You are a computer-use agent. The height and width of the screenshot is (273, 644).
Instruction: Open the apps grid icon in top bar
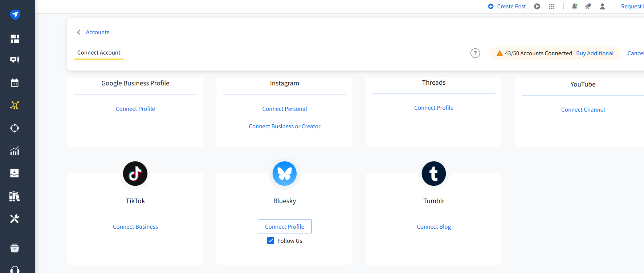551,7
